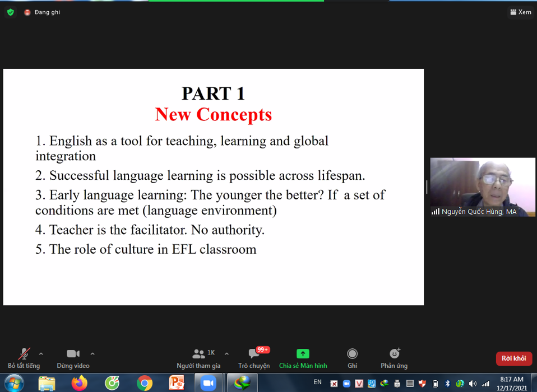Open PowerPoint from the taskbar

tap(177, 383)
